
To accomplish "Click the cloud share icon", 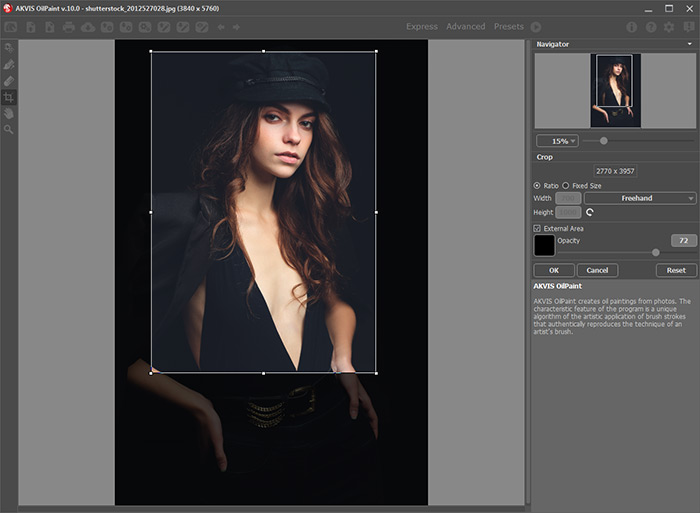I will (88, 27).
